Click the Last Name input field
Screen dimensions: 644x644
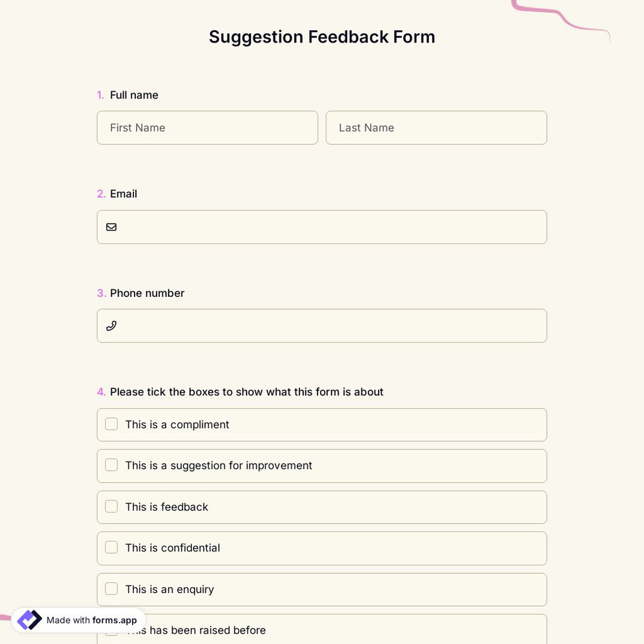click(436, 128)
